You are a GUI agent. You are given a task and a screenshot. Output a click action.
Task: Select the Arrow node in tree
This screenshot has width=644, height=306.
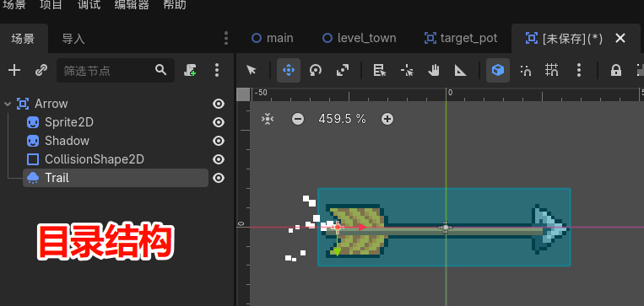(x=51, y=104)
